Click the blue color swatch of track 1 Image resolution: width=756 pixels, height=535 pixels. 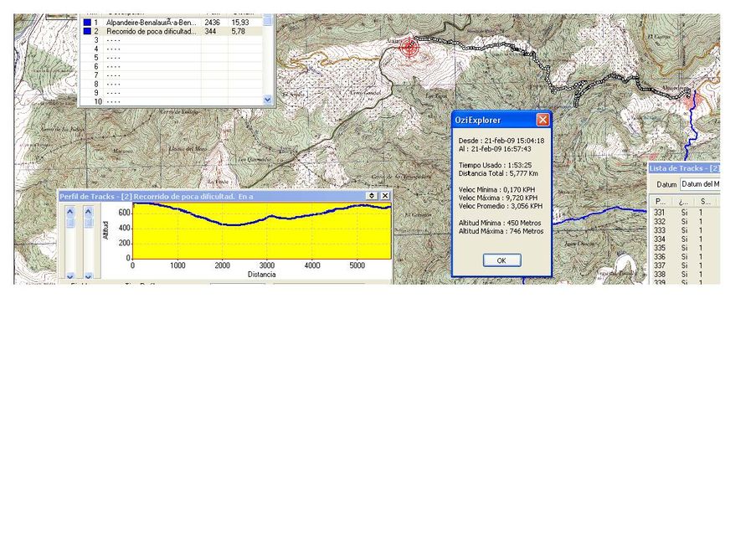click(87, 23)
